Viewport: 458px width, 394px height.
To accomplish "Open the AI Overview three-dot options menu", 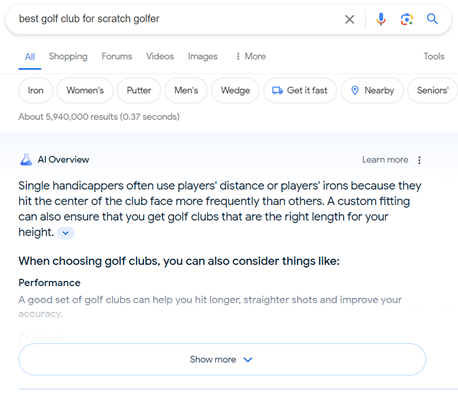I will click(x=419, y=160).
